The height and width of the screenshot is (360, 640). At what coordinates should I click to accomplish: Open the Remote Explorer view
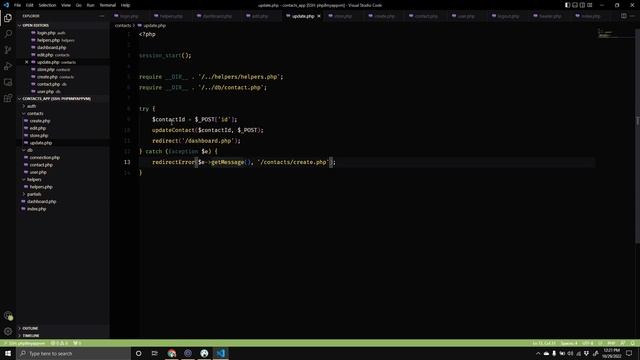(8, 82)
